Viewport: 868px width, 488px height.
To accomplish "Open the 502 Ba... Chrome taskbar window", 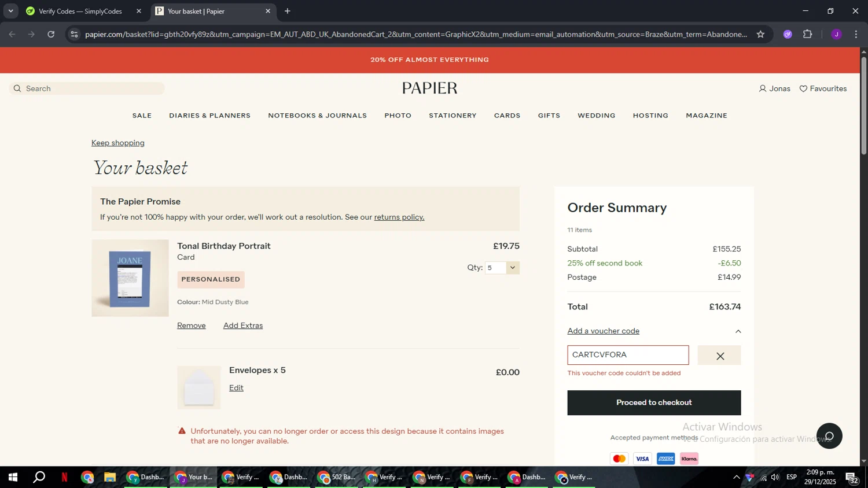I will coord(336,478).
